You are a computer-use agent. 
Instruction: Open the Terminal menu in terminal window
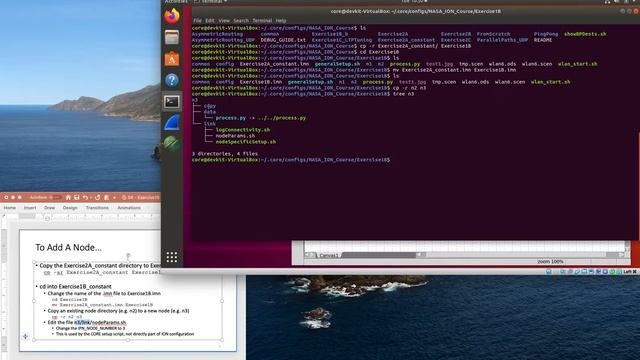pos(262,20)
